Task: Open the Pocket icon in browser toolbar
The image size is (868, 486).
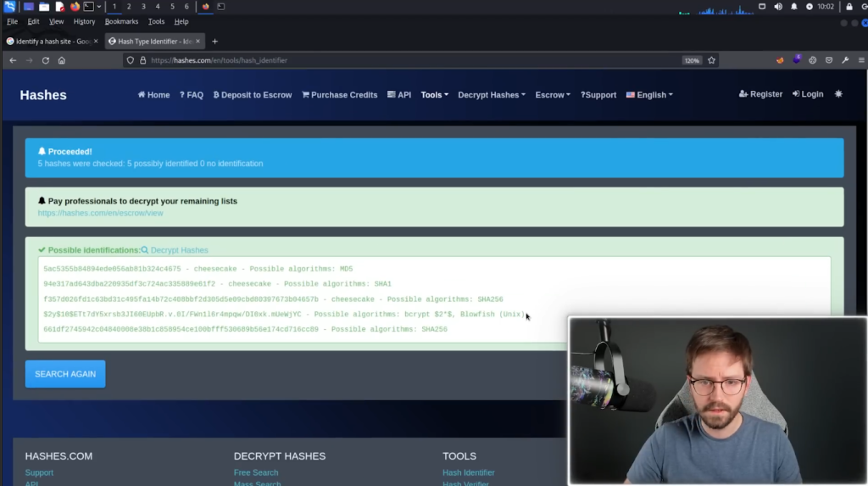Action: click(829, 60)
